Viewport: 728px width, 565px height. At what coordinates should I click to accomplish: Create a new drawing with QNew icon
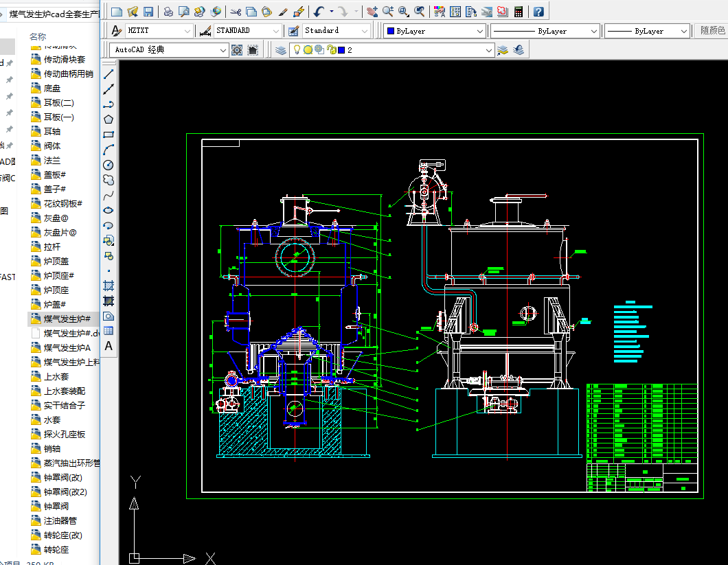coord(117,12)
